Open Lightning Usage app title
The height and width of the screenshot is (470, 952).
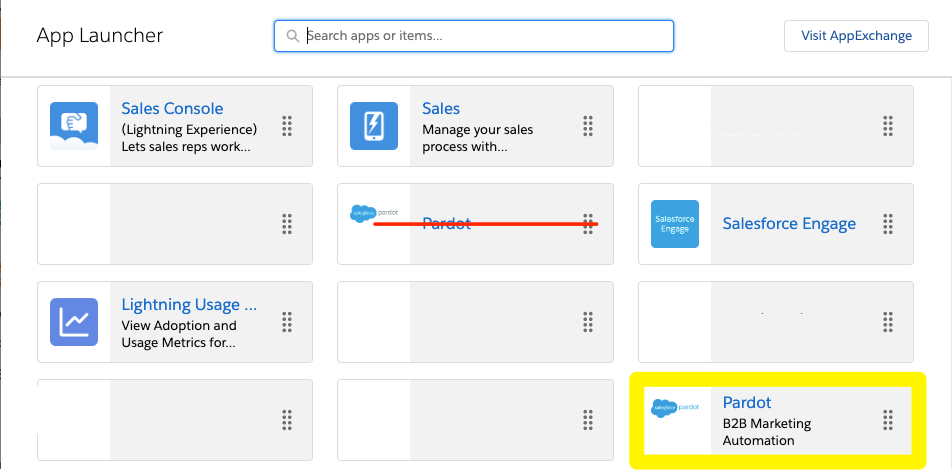tap(189, 305)
